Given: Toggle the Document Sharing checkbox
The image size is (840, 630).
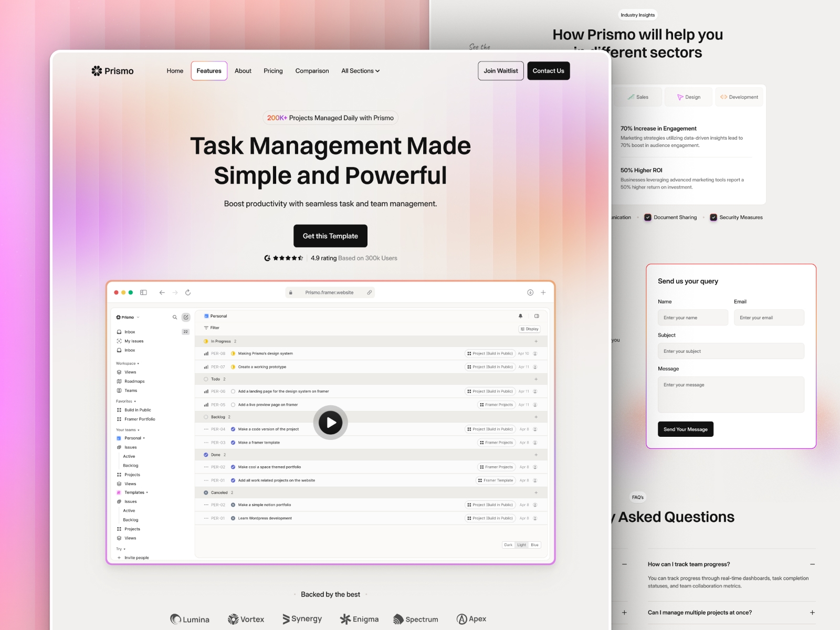Looking at the screenshot, I should pos(648,217).
